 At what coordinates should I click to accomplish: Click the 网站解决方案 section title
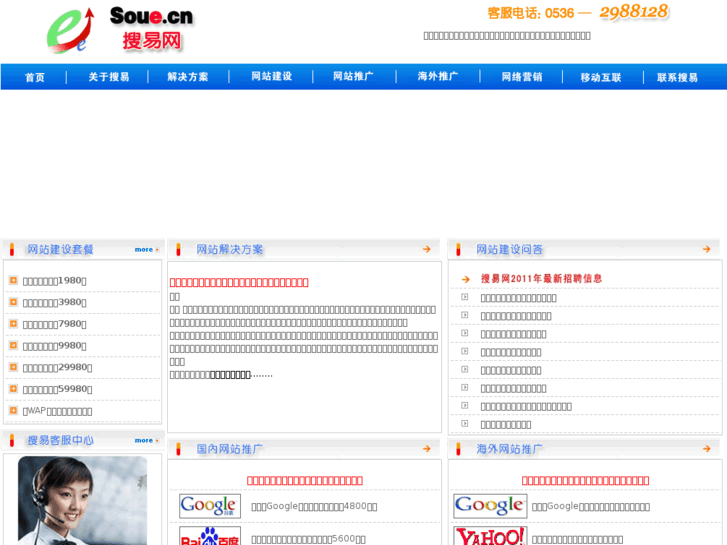pos(230,250)
